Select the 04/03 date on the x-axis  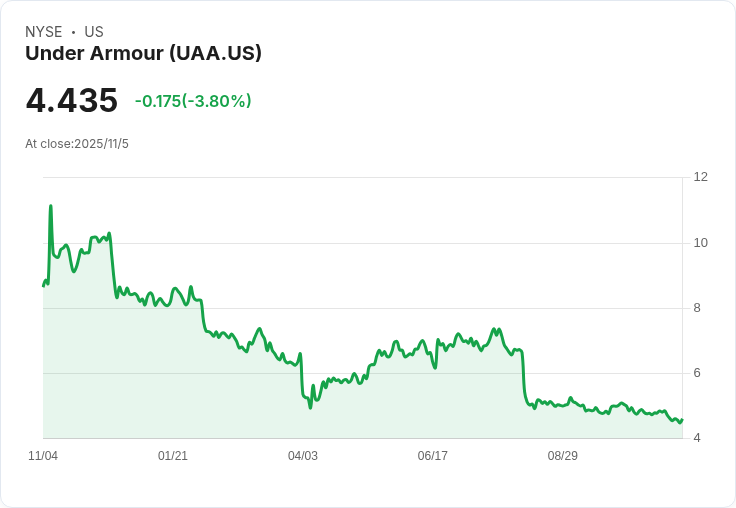tap(303, 455)
